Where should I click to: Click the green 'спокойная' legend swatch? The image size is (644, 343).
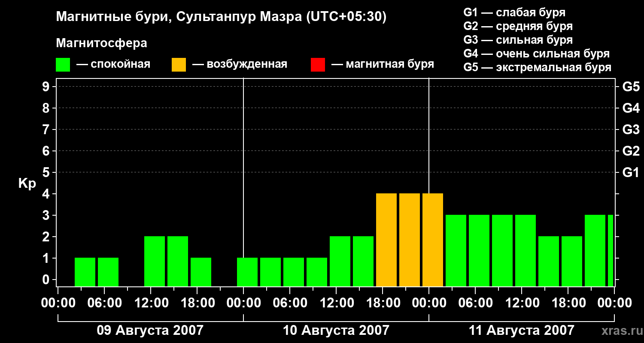(x=63, y=65)
